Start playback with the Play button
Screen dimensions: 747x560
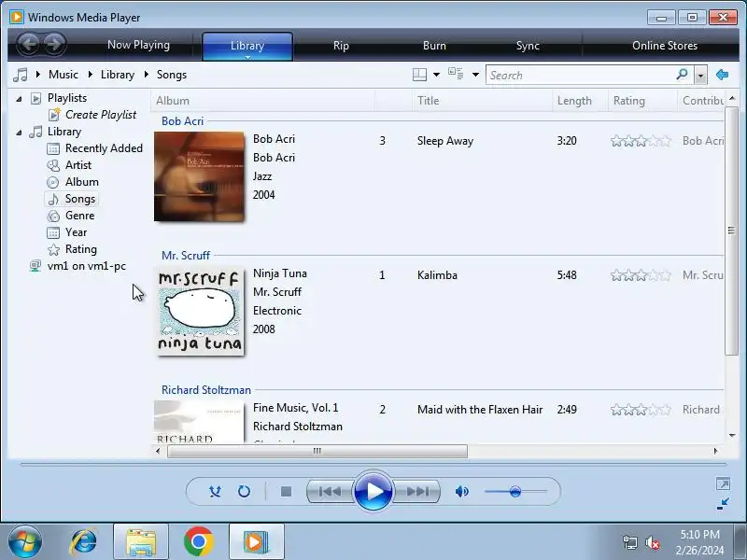(373, 492)
